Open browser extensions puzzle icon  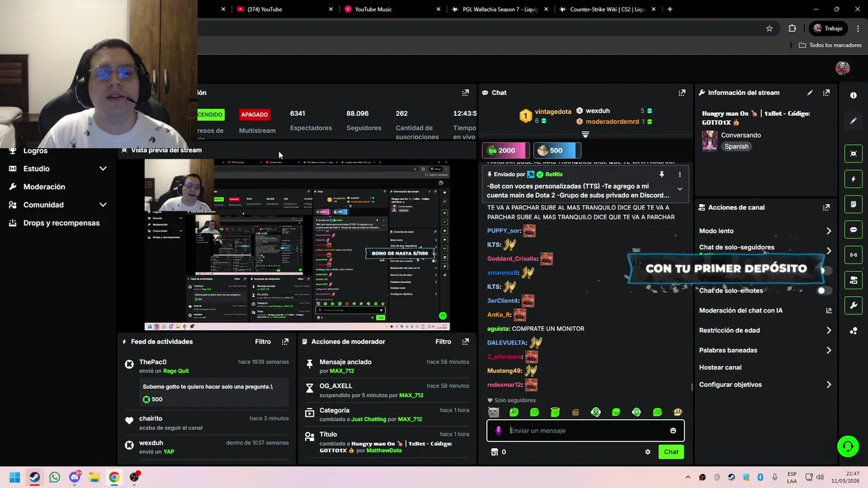click(792, 28)
